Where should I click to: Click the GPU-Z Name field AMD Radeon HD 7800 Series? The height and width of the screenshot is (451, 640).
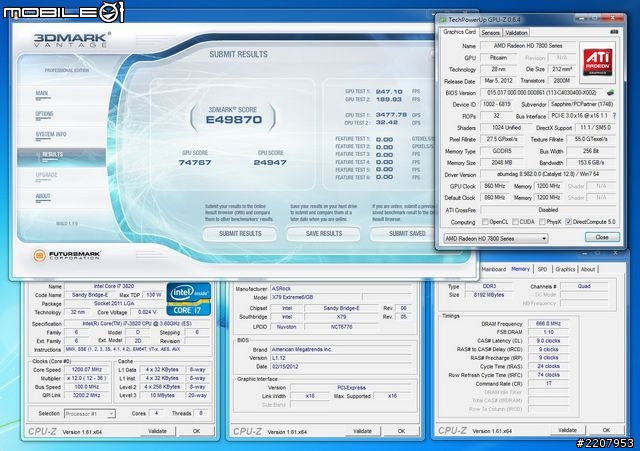coord(528,46)
